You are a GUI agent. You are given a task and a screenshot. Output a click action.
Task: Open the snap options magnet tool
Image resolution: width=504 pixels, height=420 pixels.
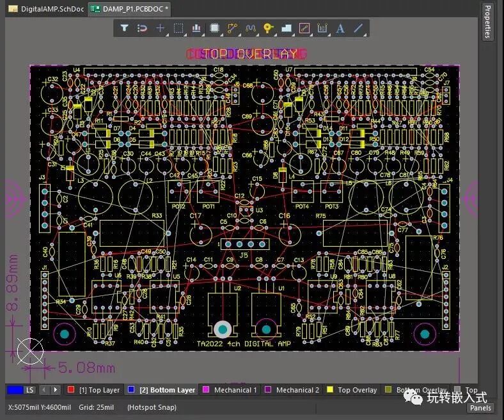142,28
